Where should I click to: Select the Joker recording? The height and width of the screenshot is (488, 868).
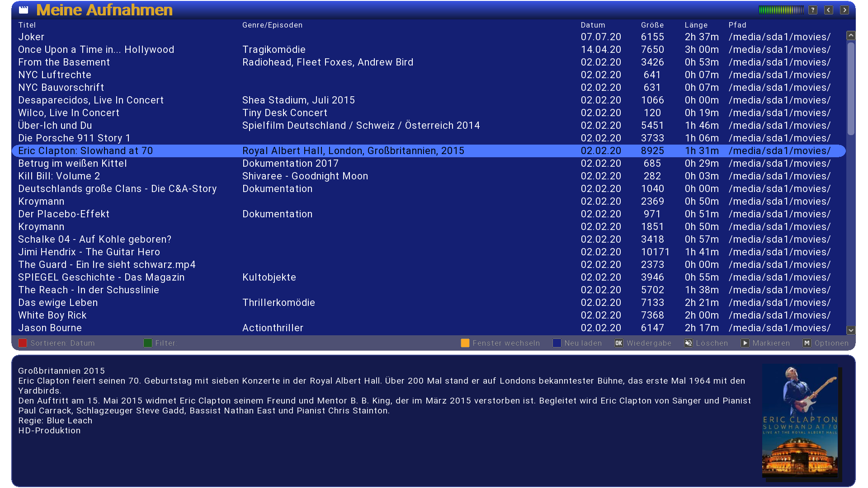coord(31,37)
